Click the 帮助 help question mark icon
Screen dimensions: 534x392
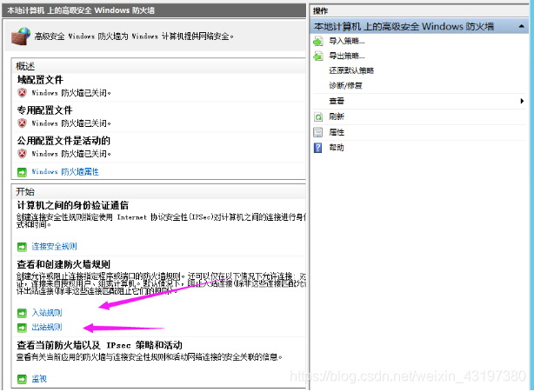(x=318, y=148)
